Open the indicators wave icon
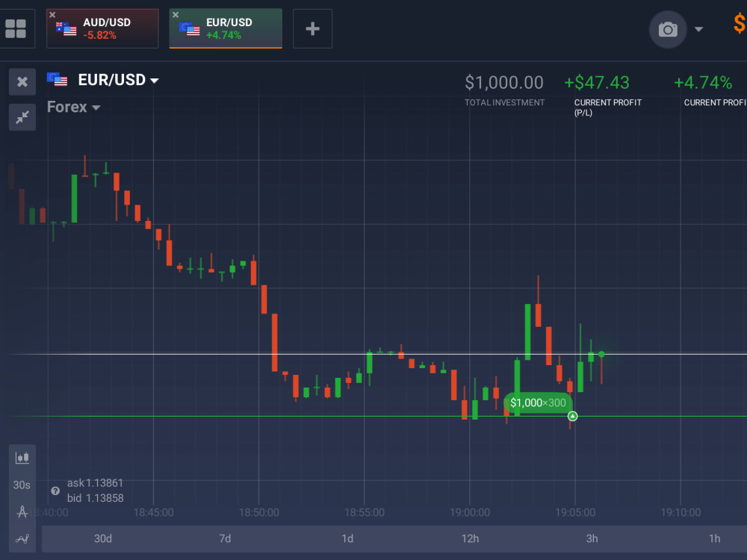747x560 pixels. (x=22, y=538)
